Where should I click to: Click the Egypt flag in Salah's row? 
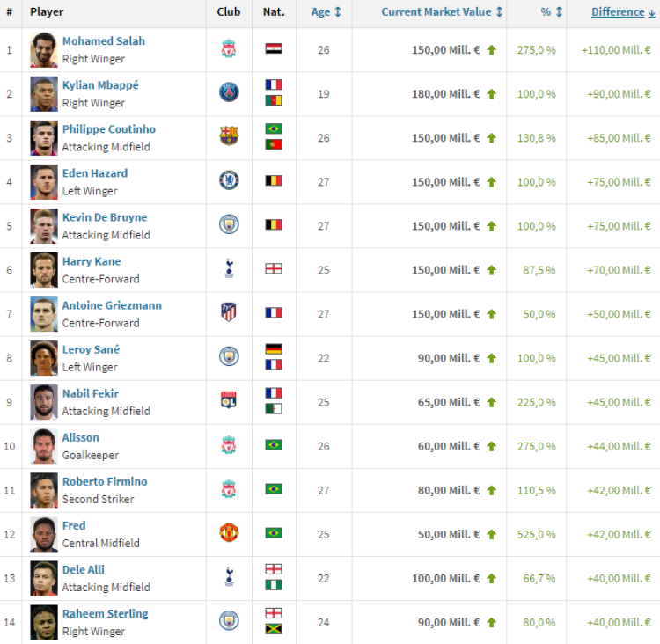pyautogui.click(x=274, y=48)
